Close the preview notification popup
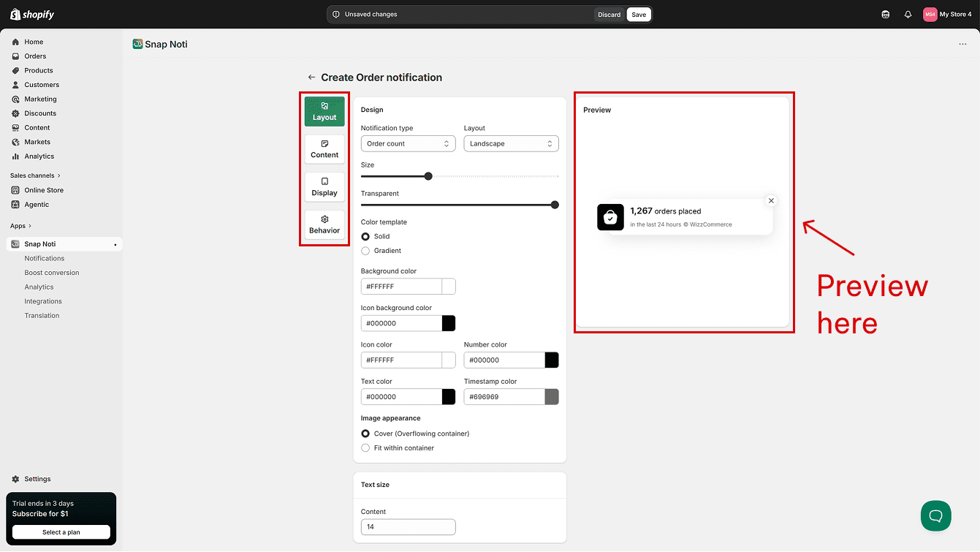Viewport: 980px width, 552px height. [x=771, y=200]
